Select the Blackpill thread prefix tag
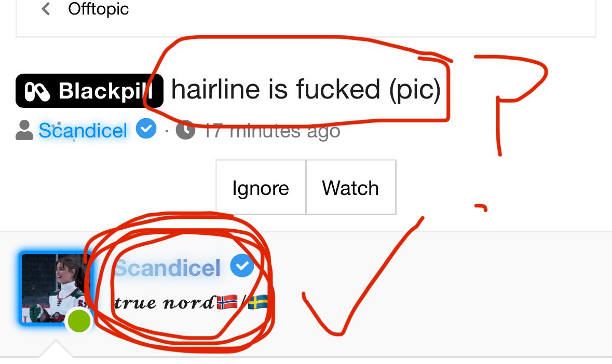 pos(89,91)
